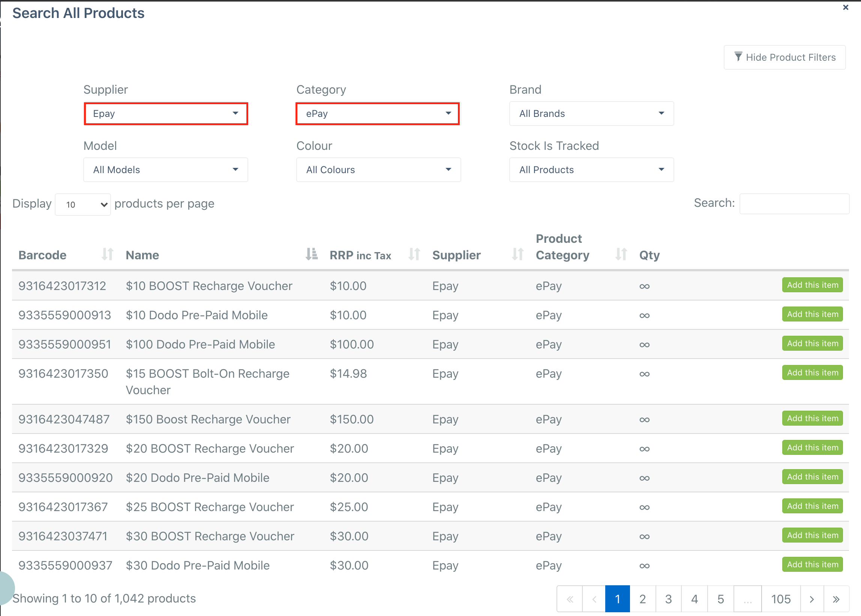Click barcode 9316423017329
The image size is (861, 616).
click(x=63, y=449)
